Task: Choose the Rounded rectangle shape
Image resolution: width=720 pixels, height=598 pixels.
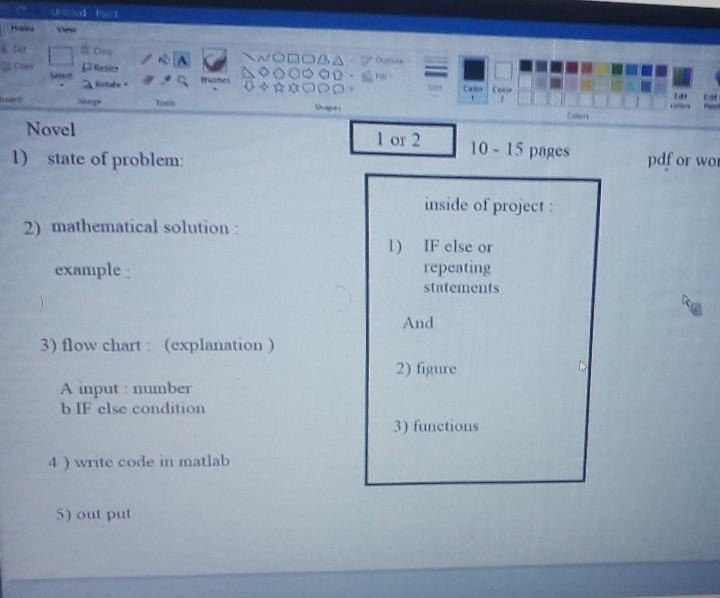Action: click(309, 59)
